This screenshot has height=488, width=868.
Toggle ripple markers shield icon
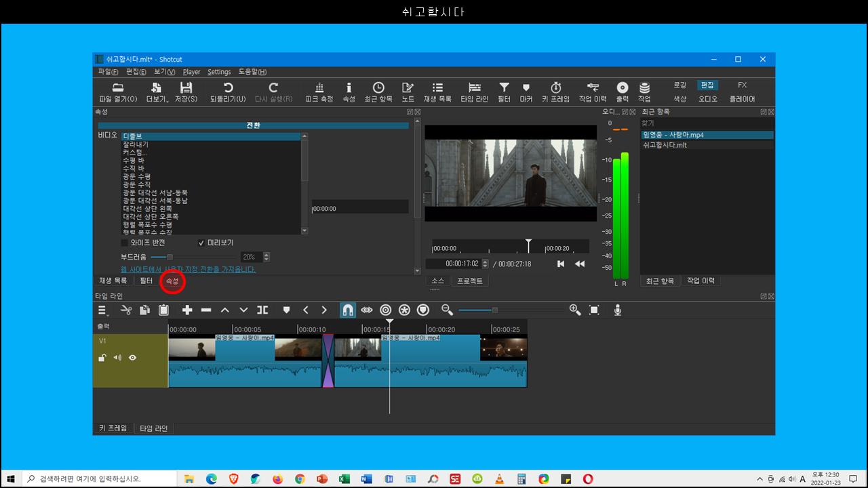(423, 310)
